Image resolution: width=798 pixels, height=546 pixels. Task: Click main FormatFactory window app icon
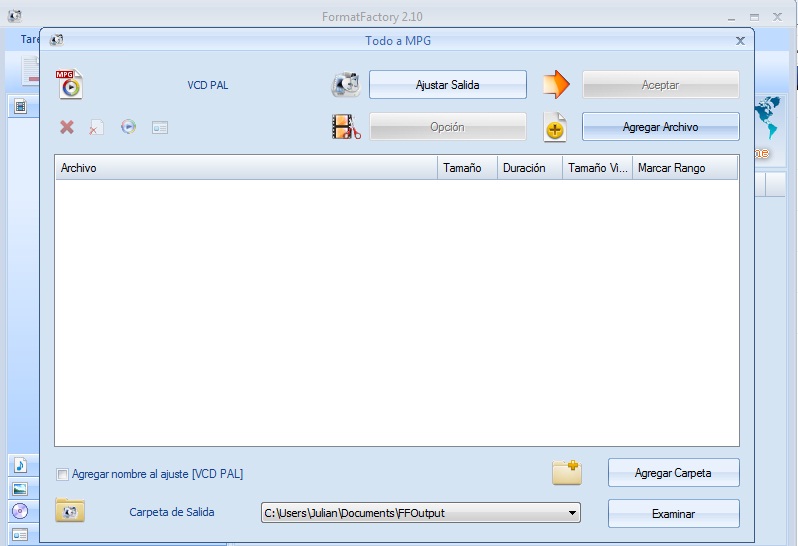click(15, 16)
